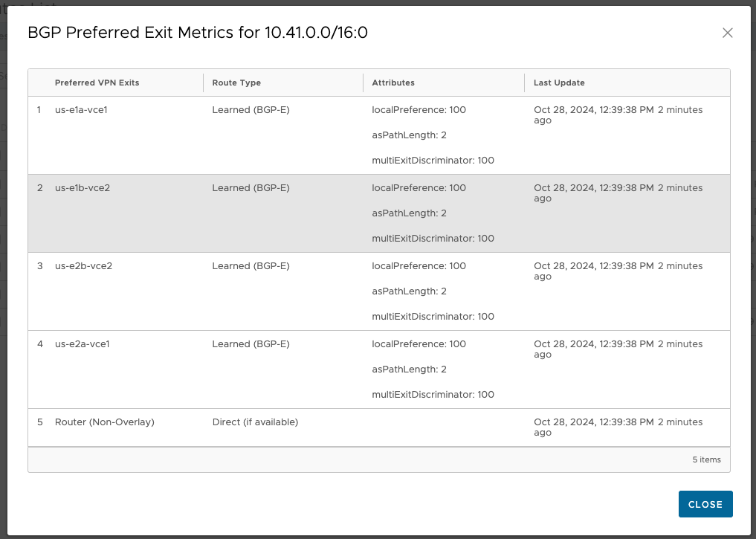The width and height of the screenshot is (756, 539).
Task: Click the Route Type column header
Action: (x=236, y=83)
